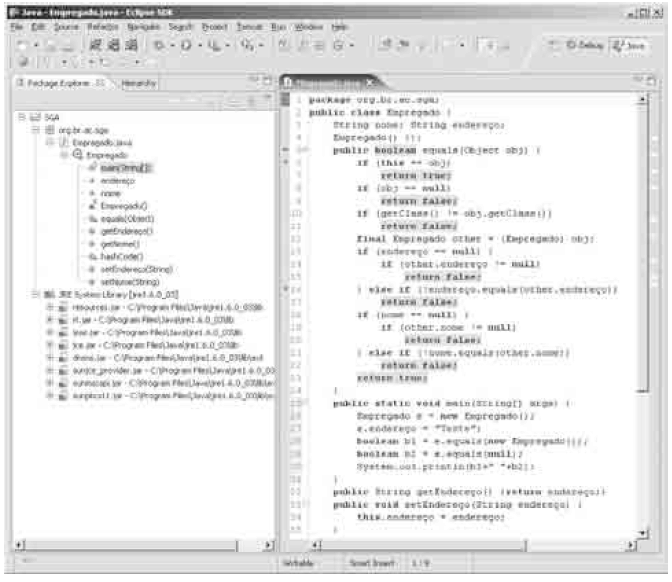Click the org.br.ac.sga package icon
This screenshot has width=672, height=582.
tap(50, 130)
